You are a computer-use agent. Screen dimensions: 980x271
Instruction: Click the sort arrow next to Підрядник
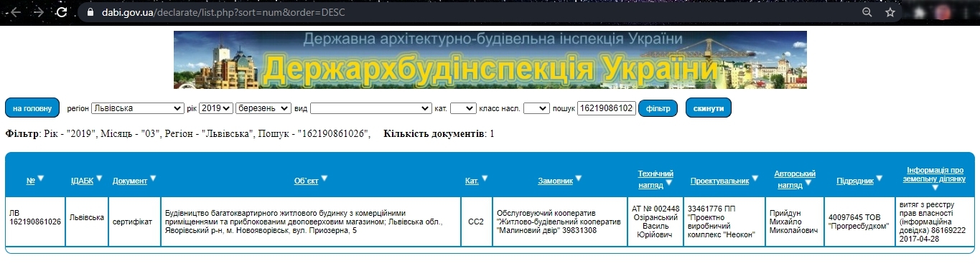pos(879,179)
